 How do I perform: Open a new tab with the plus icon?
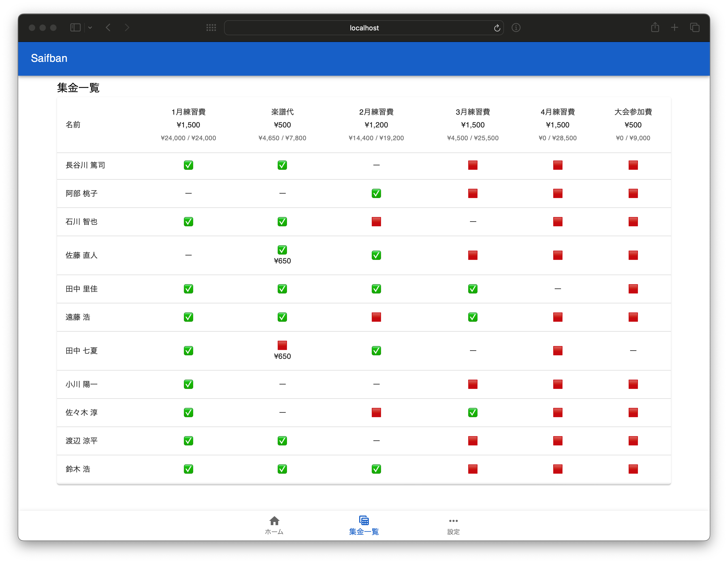674,28
